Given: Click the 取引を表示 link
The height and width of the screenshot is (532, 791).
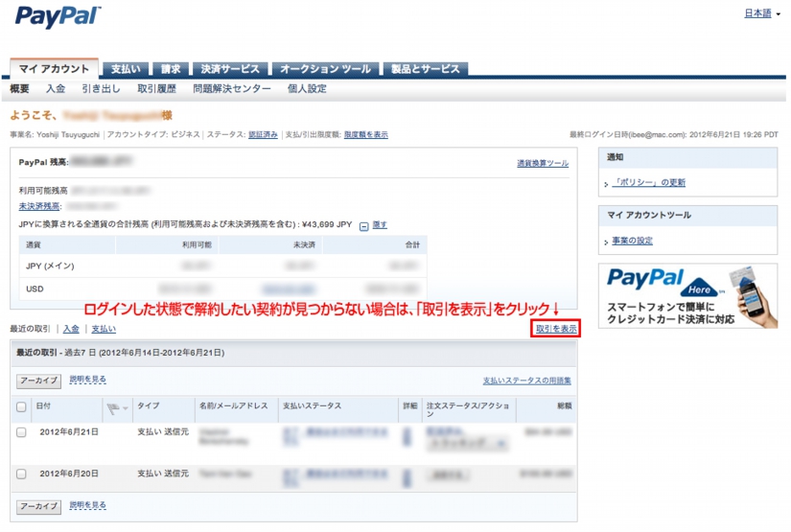Looking at the screenshot, I should coord(556,329).
